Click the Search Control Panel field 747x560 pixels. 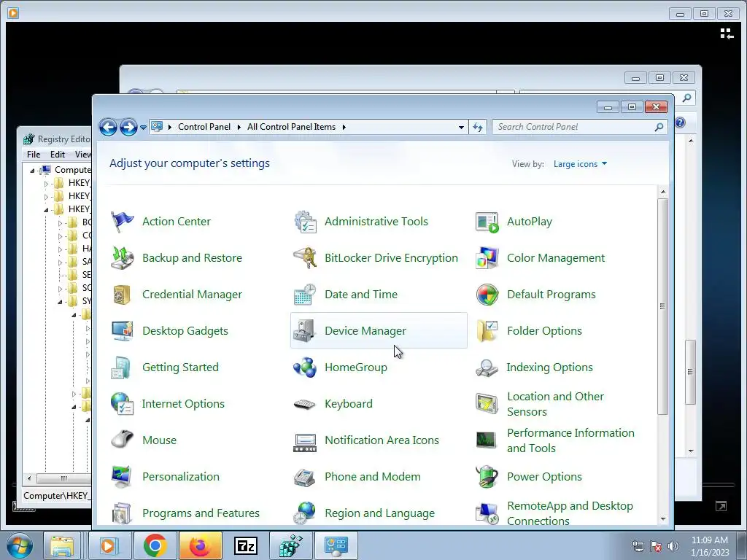575,127
